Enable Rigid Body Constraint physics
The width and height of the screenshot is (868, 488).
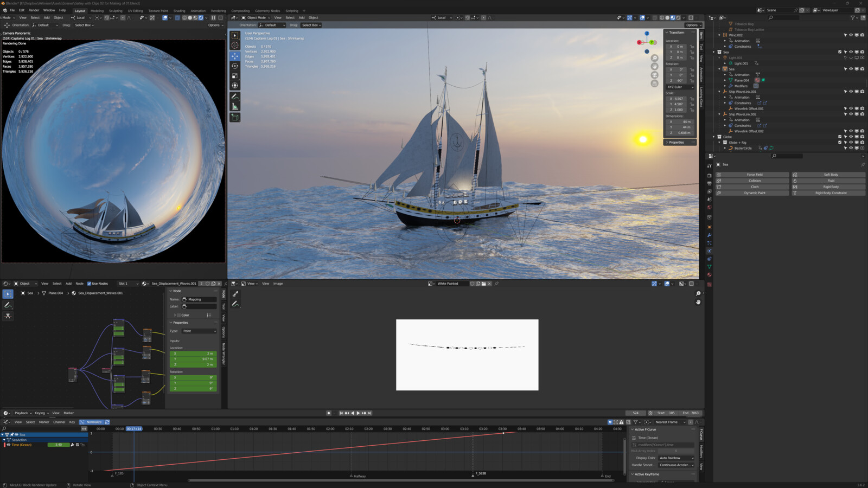[x=828, y=192]
